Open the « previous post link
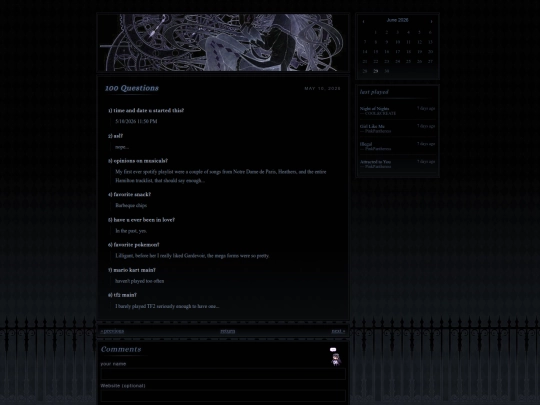Viewport: 540px width, 405px height. pos(112,331)
